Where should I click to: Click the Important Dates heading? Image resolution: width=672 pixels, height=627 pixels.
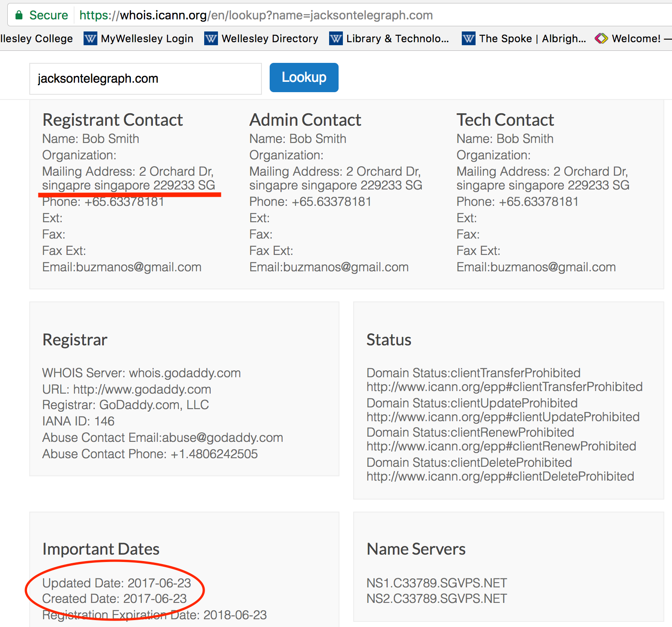pyautogui.click(x=101, y=549)
